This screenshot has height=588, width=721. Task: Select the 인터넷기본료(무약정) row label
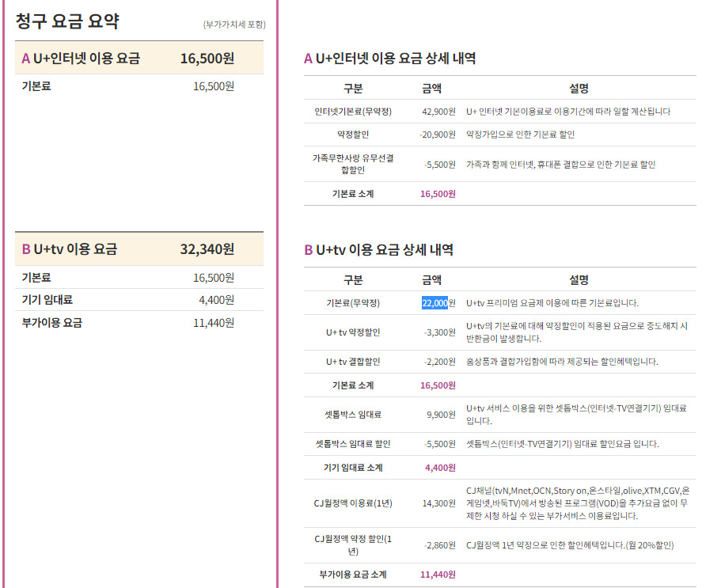coord(353,112)
